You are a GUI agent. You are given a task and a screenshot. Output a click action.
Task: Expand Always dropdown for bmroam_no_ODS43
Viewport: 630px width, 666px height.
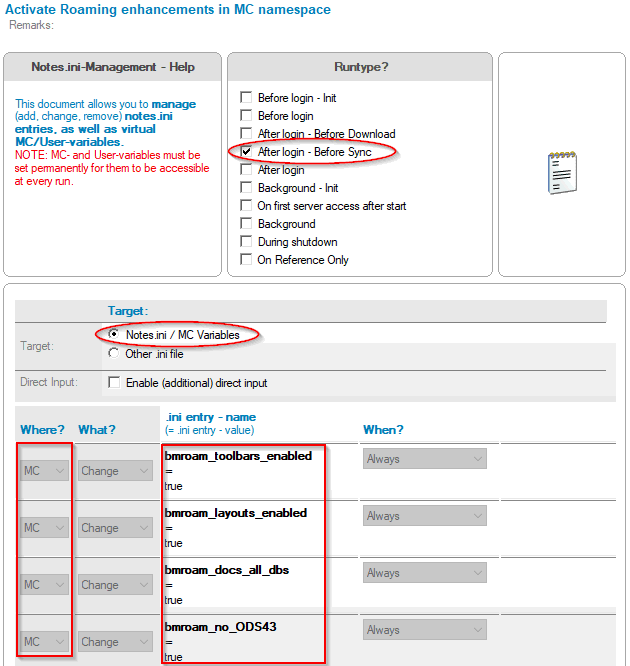[424, 630]
